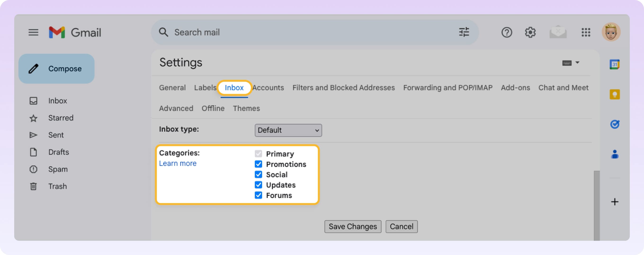644x255 pixels.
Task: Open the hamburger menu to collapse sidebar
Action: click(33, 32)
